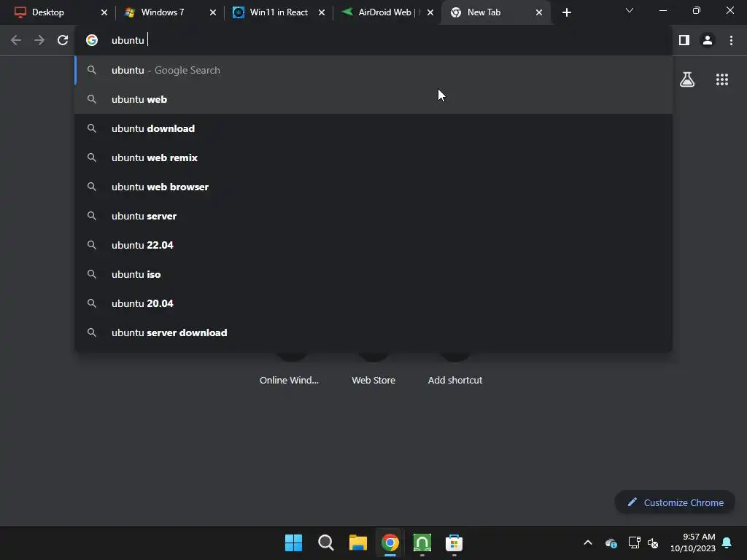Screen dimensions: 747x560
Task: Select the 'ubuntu server' suggestion
Action: coord(373,216)
